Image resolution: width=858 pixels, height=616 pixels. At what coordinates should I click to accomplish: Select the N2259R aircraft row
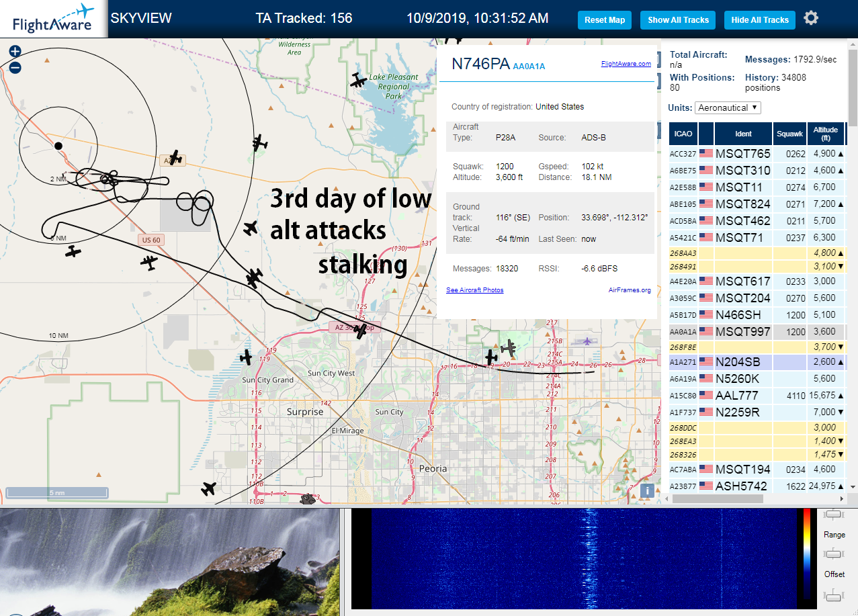click(758, 412)
